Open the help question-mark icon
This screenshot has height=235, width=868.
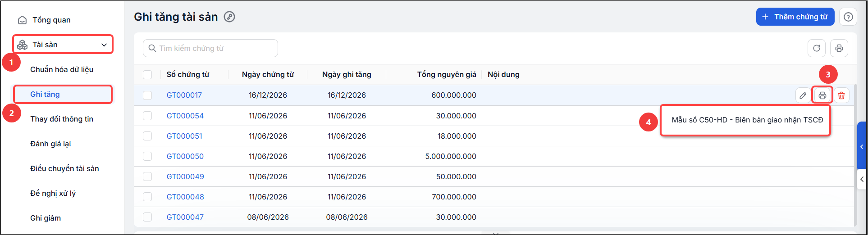tap(848, 17)
